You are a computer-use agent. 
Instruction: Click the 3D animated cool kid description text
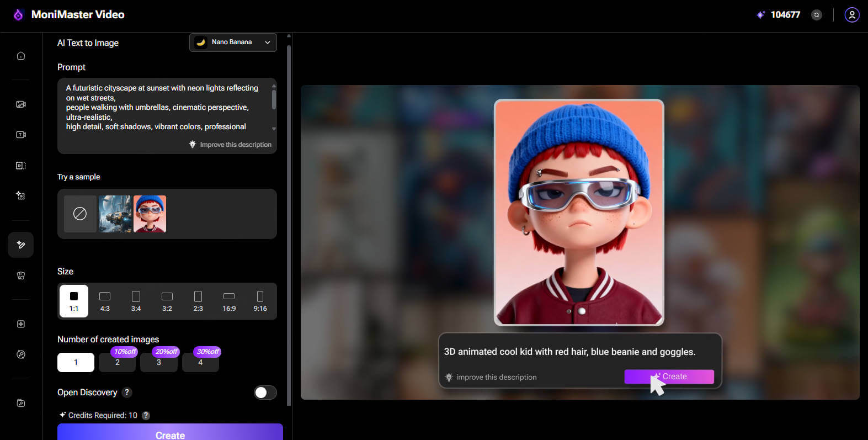click(569, 352)
